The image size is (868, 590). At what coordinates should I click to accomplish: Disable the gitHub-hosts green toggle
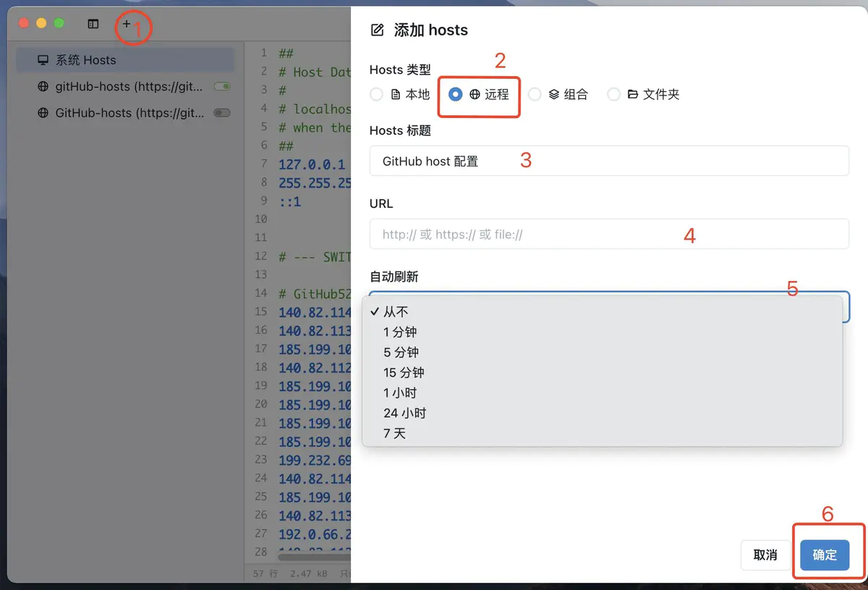pyautogui.click(x=222, y=87)
